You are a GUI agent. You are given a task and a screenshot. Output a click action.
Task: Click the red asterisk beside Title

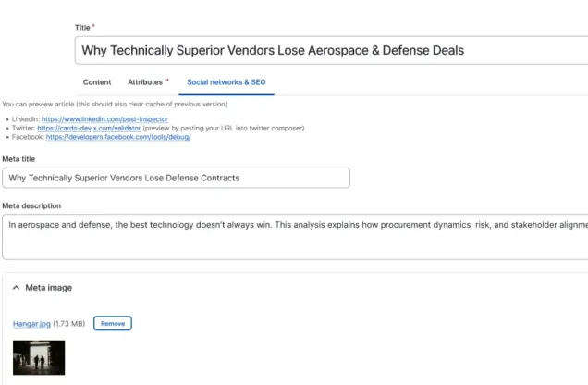(93, 27)
